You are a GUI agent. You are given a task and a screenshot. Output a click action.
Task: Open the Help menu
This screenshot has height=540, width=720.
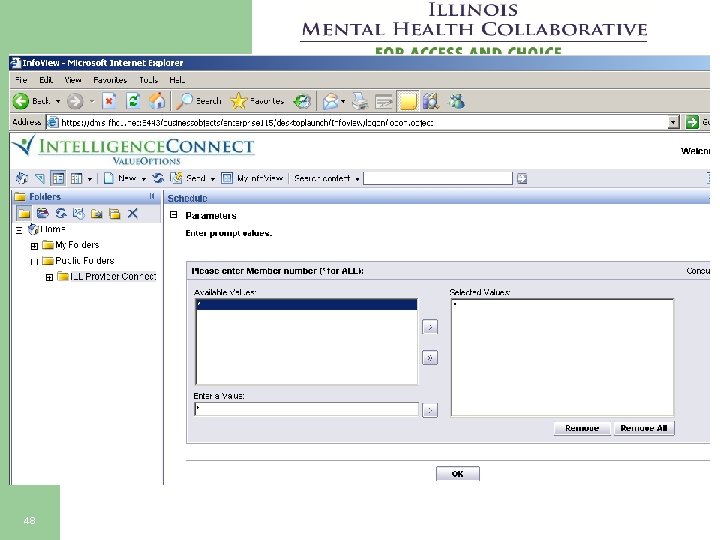coord(177,80)
